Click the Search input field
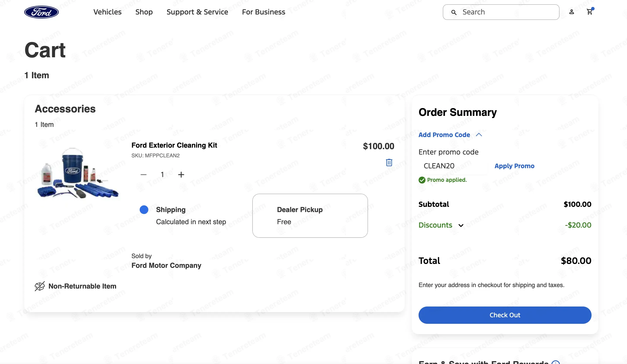Viewport: 627px width, 364px height. coord(501,12)
